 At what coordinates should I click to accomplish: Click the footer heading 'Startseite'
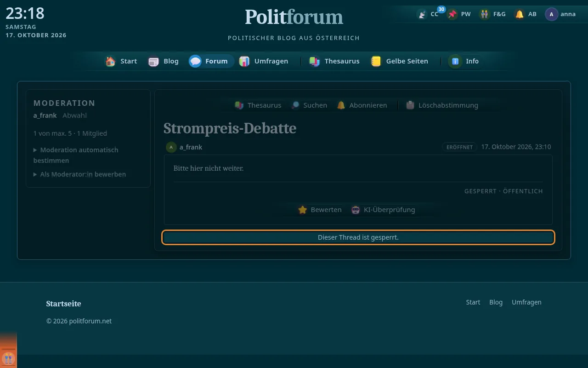point(64,304)
